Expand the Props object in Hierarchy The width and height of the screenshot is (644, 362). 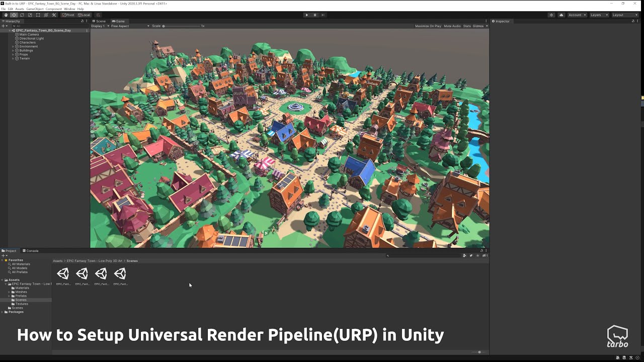pyautogui.click(x=13, y=55)
